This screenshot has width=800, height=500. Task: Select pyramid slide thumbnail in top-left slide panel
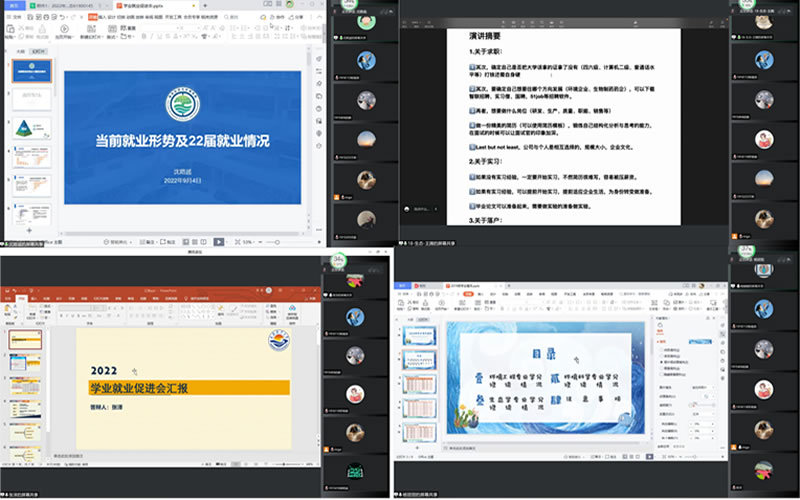coord(32,129)
